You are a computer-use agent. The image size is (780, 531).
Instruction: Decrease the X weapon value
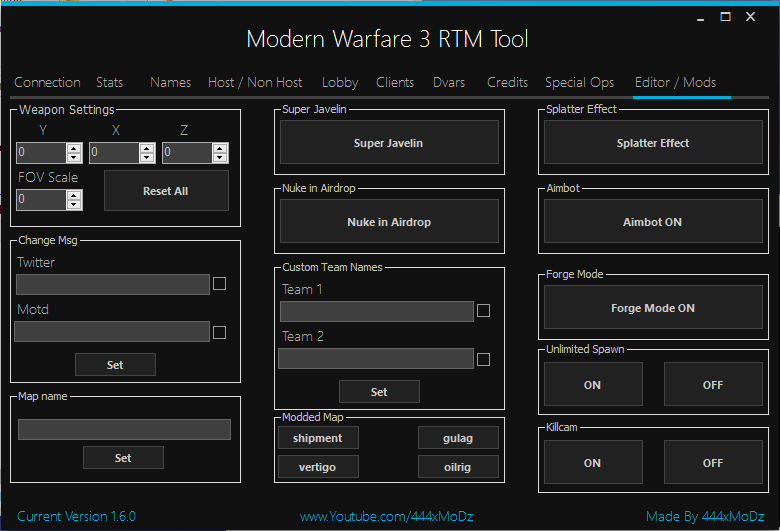point(147,157)
